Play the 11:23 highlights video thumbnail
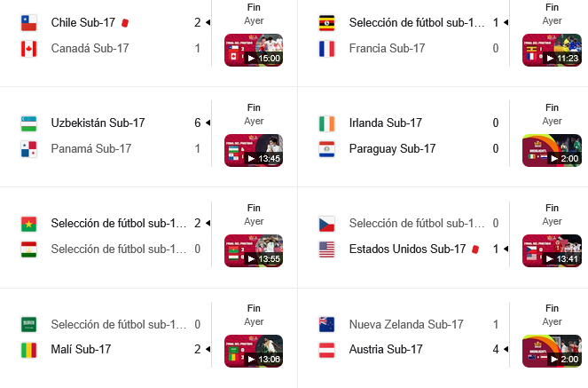 coord(552,50)
